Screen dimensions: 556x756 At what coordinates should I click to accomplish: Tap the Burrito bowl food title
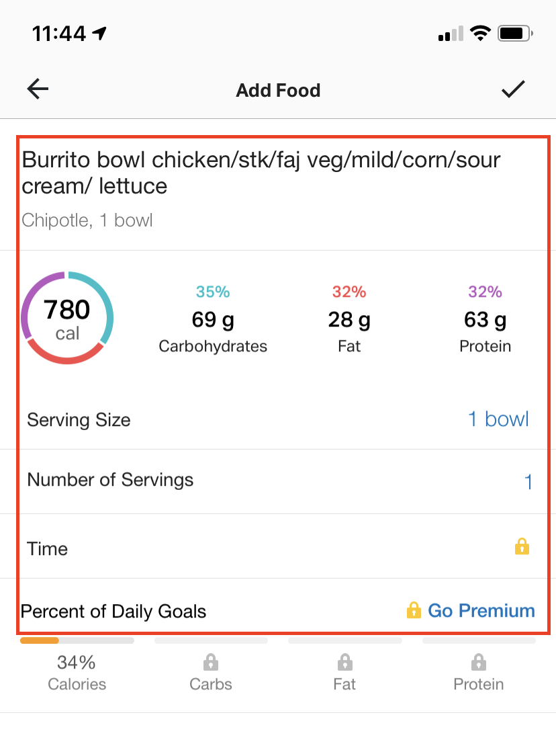pos(261,173)
